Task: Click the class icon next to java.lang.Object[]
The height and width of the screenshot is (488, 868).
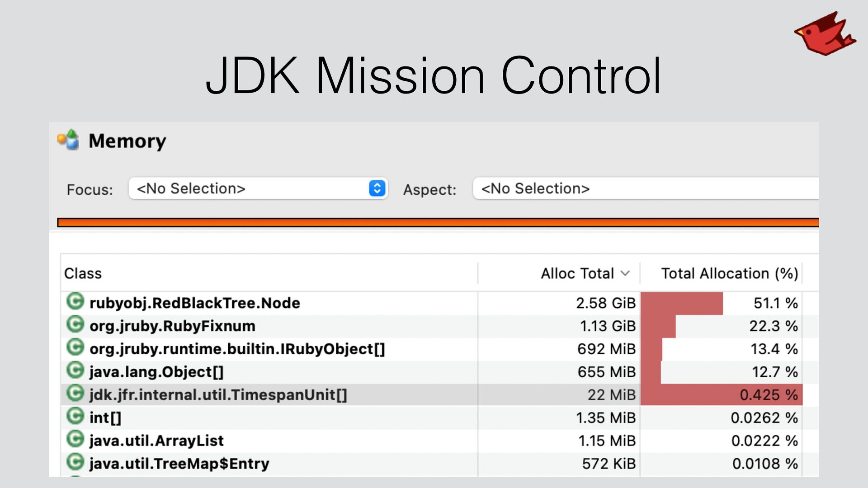Action: coord(75,371)
